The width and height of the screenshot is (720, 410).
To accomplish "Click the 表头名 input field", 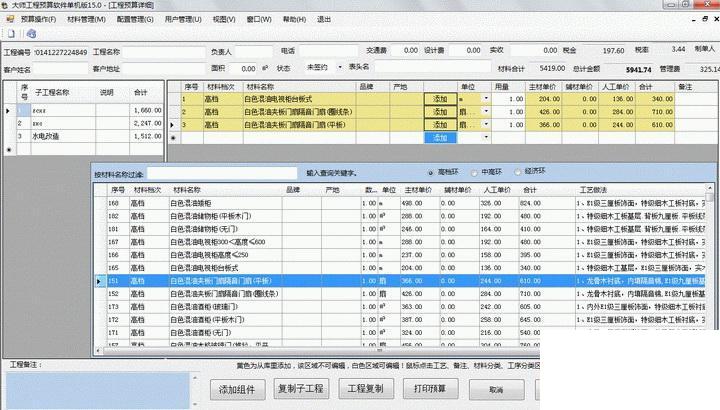I will coord(433,67).
